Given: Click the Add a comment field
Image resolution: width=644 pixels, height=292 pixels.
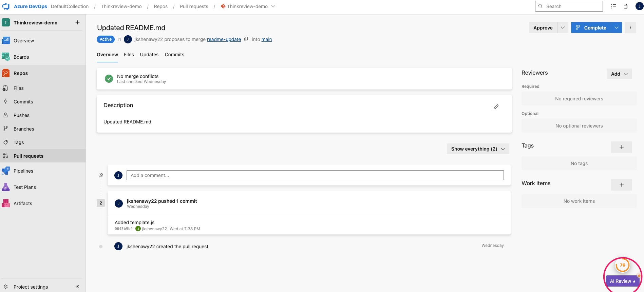Looking at the screenshot, I should point(315,175).
